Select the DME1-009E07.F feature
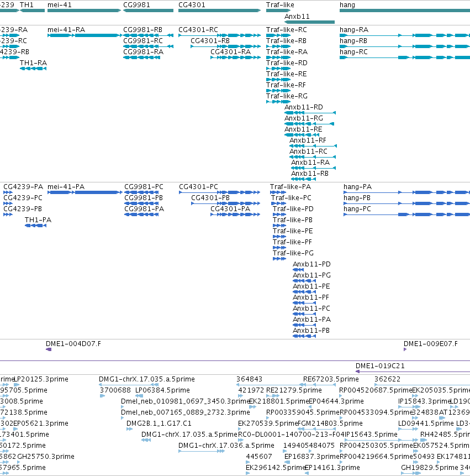 pyautogui.click(x=405, y=349)
